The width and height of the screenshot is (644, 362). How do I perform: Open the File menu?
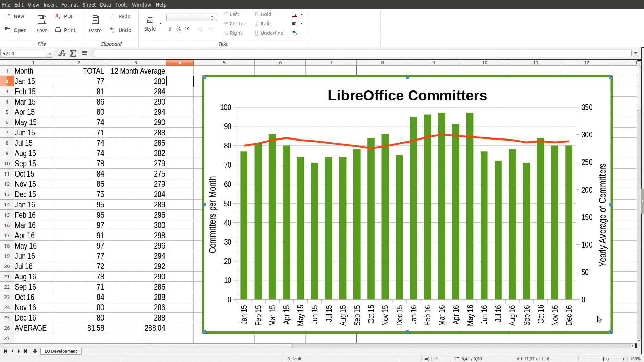click(x=6, y=4)
